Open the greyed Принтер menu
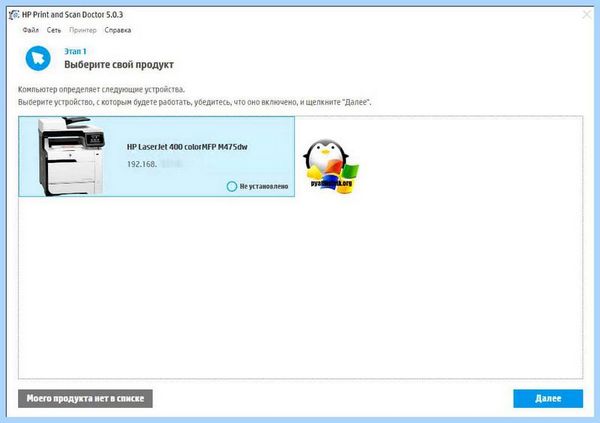Image resolution: width=600 pixels, height=423 pixels. (x=83, y=30)
